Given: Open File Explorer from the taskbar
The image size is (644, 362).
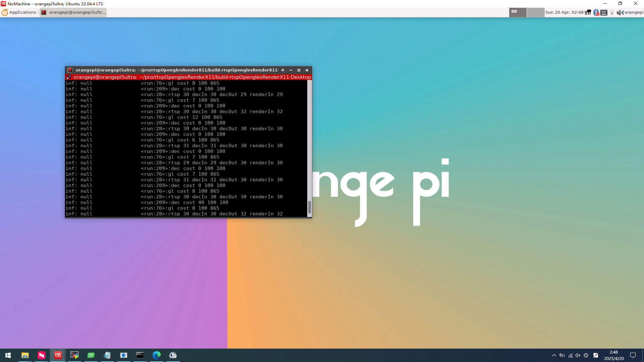Looking at the screenshot, I should [25, 355].
